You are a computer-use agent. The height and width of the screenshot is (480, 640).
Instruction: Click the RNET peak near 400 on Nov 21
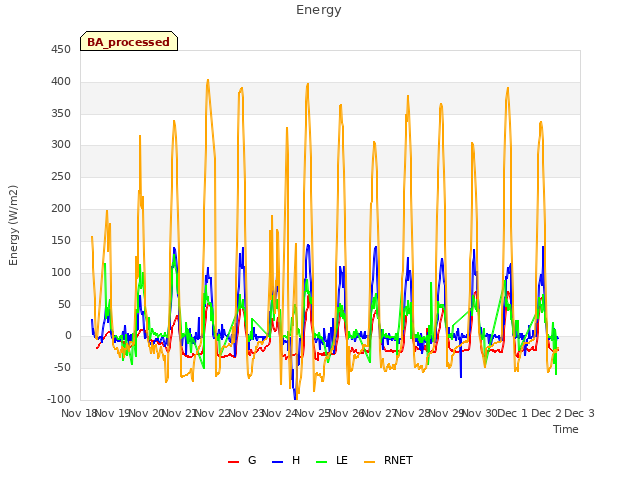208,80
